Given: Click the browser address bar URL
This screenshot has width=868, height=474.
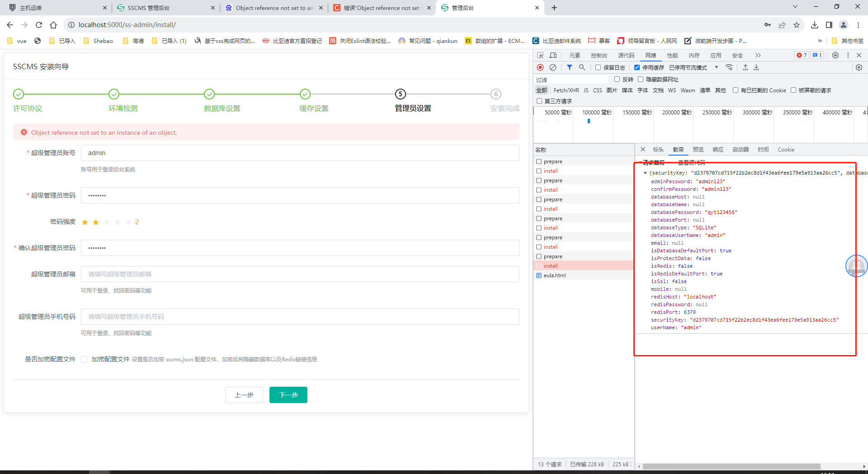Looking at the screenshot, I should coord(127,25).
